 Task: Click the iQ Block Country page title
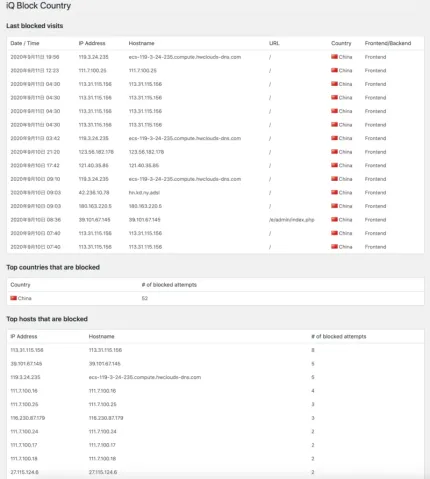[38, 6]
